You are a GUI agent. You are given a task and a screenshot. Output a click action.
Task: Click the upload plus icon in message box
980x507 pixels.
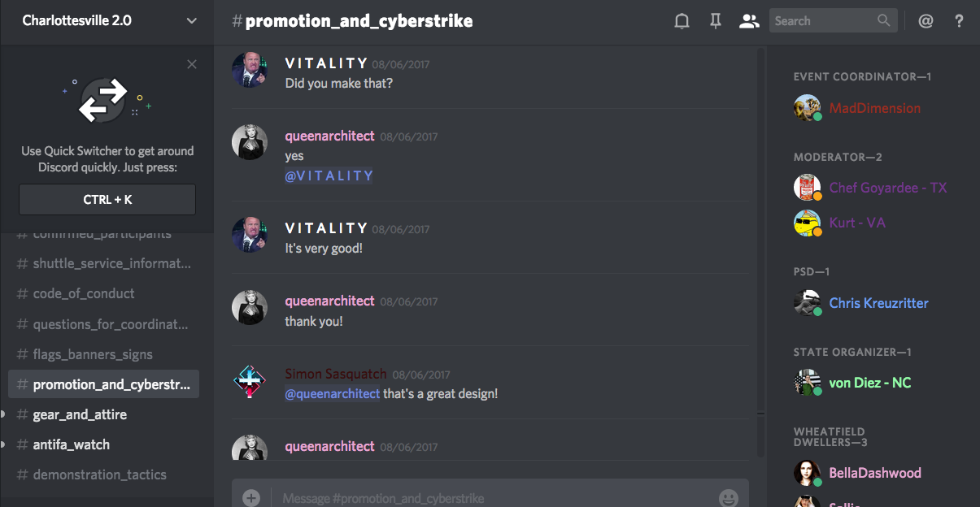(251, 497)
